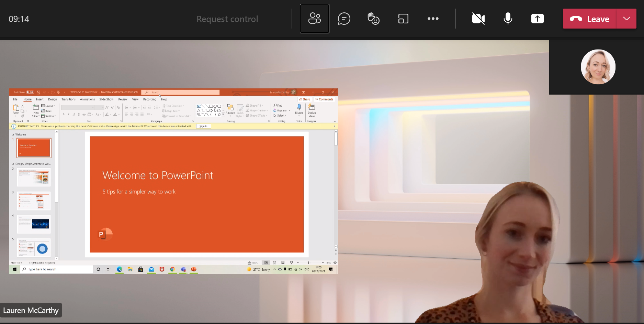
Task: Collapse the Welcome section
Action: (x=13, y=134)
